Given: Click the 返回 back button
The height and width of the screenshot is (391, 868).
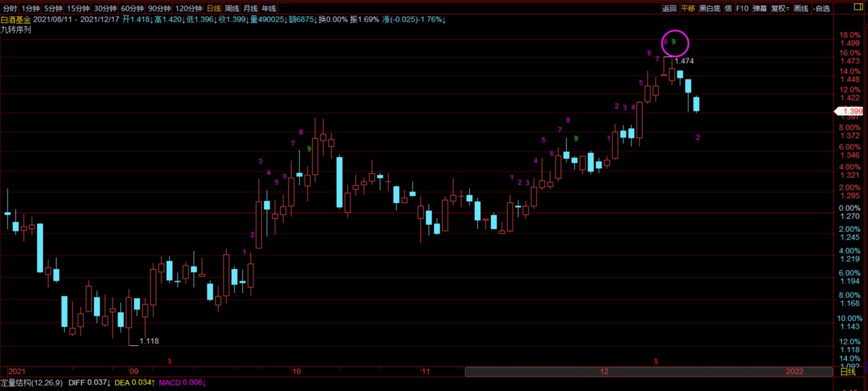Looking at the screenshot, I should [x=669, y=9].
